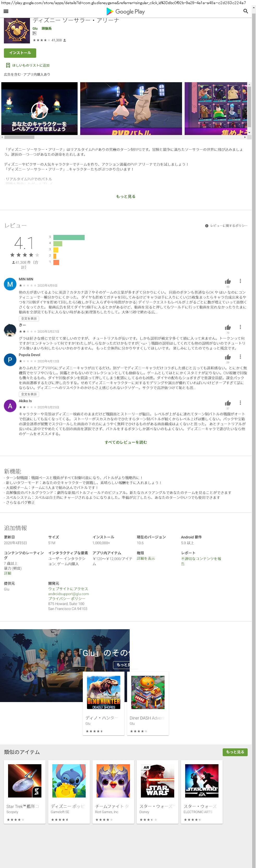Image resolution: width=256 pixels, height=868 pixels.
Task: Click the Disney Sorcerer's Arena app icon
Action: coord(17,30)
